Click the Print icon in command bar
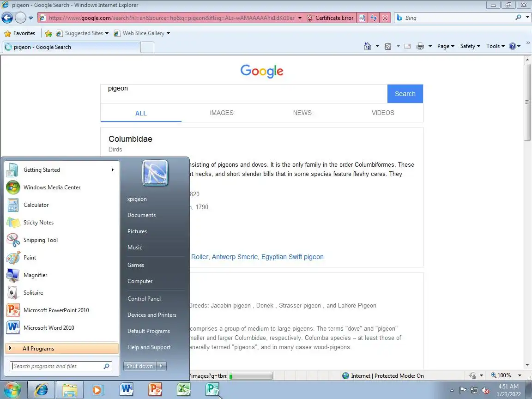This screenshot has height=399, width=532. 420,47
